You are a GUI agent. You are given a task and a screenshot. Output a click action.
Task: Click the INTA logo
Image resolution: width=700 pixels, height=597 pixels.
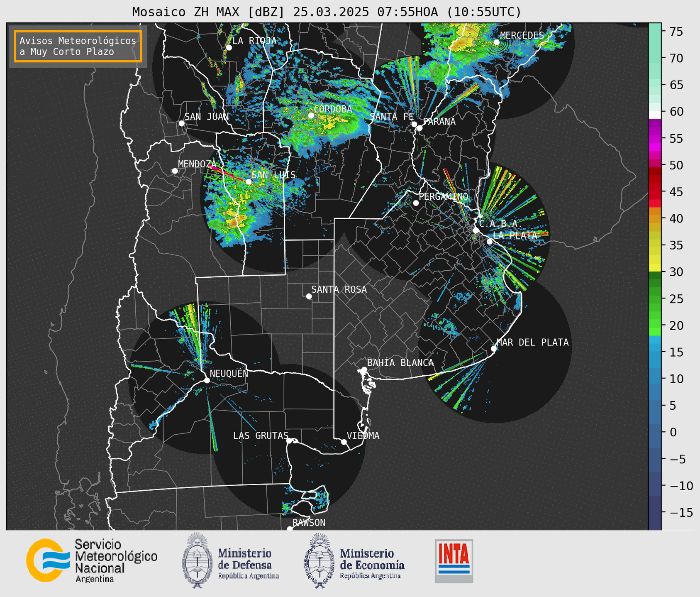pyautogui.click(x=454, y=561)
